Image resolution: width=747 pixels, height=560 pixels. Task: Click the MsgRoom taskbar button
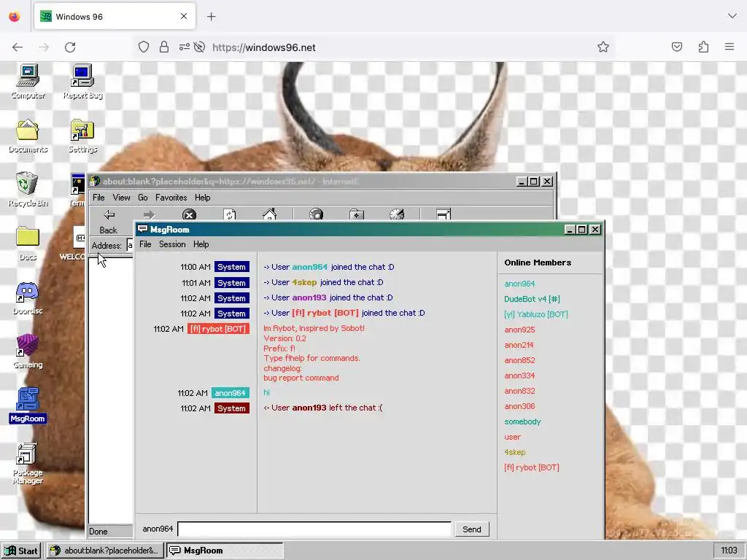coord(225,551)
